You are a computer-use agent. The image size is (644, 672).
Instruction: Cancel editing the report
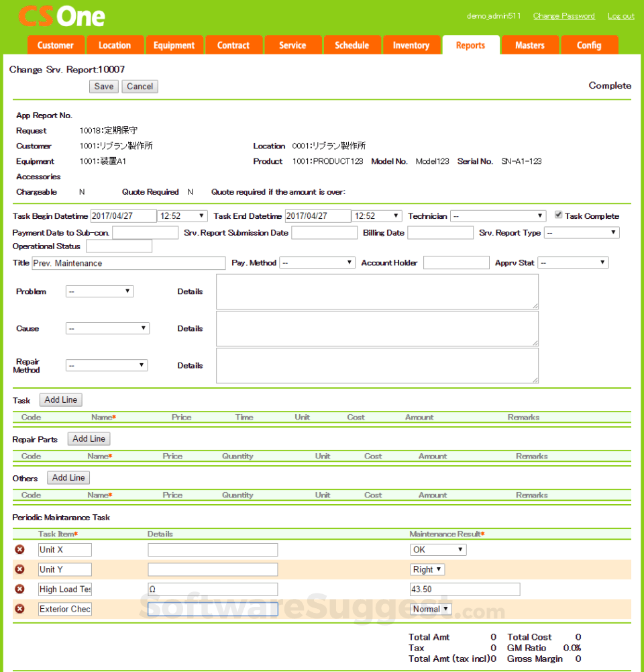140,86
